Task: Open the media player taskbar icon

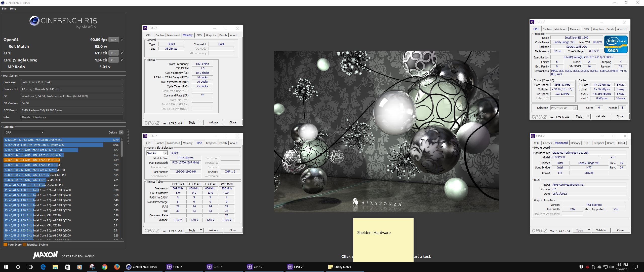Action: (x=80, y=267)
